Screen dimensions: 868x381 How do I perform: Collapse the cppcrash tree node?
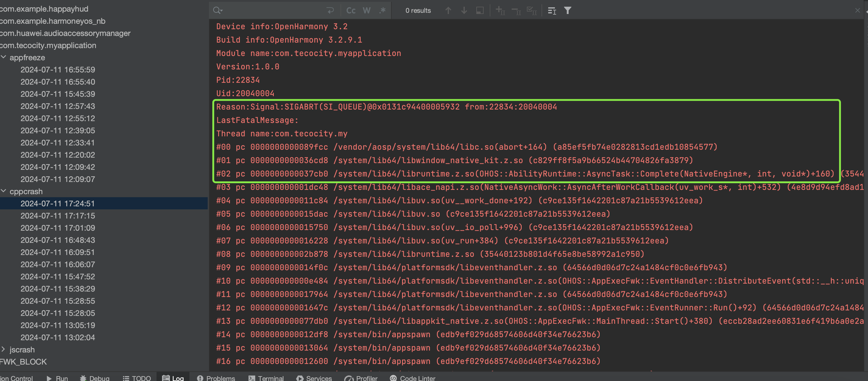(x=3, y=191)
